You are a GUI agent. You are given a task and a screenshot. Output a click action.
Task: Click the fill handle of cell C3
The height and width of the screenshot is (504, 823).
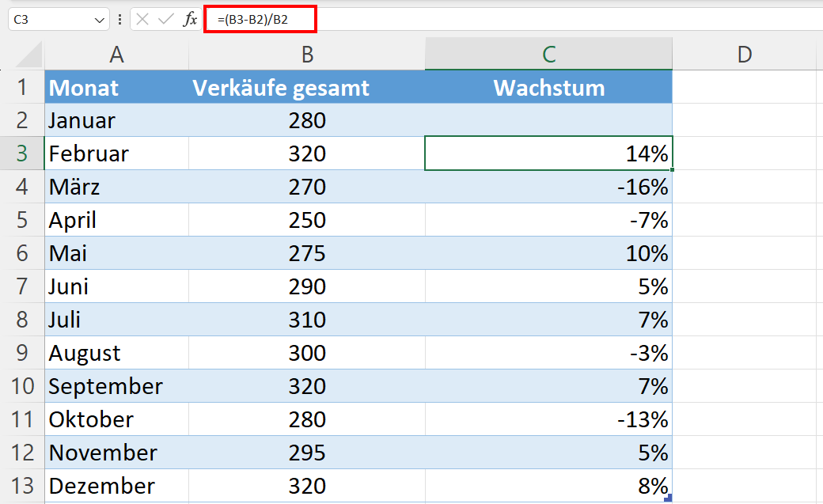[x=672, y=169]
